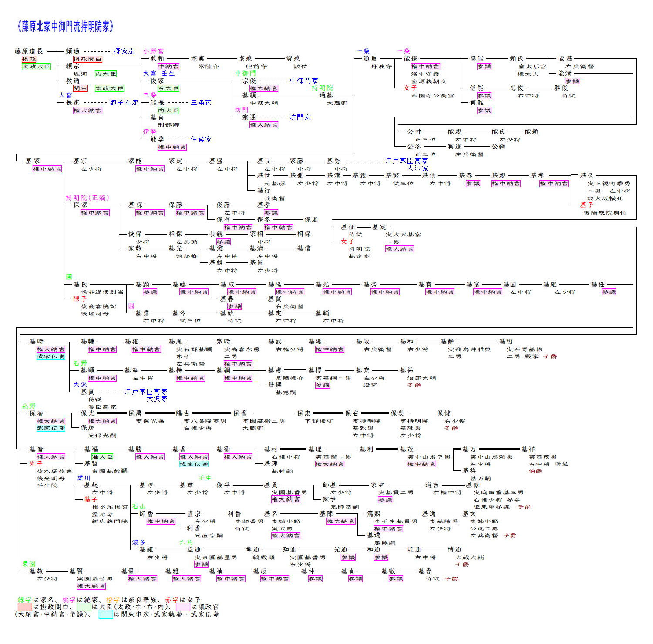Select the magenta 小野宮 family label
The height and width of the screenshot is (644, 653).
pos(153,51)
